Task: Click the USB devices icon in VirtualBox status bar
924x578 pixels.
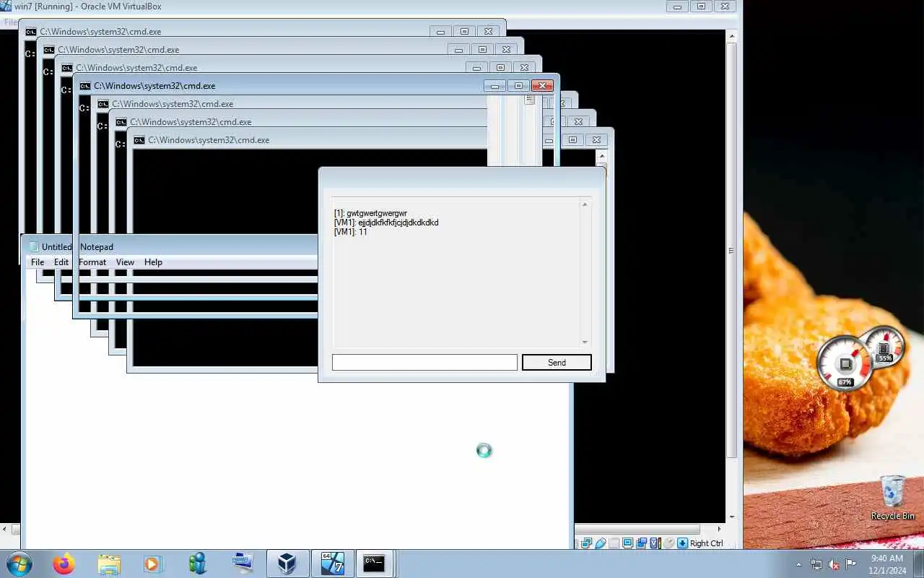Action: tap(601, 543)
